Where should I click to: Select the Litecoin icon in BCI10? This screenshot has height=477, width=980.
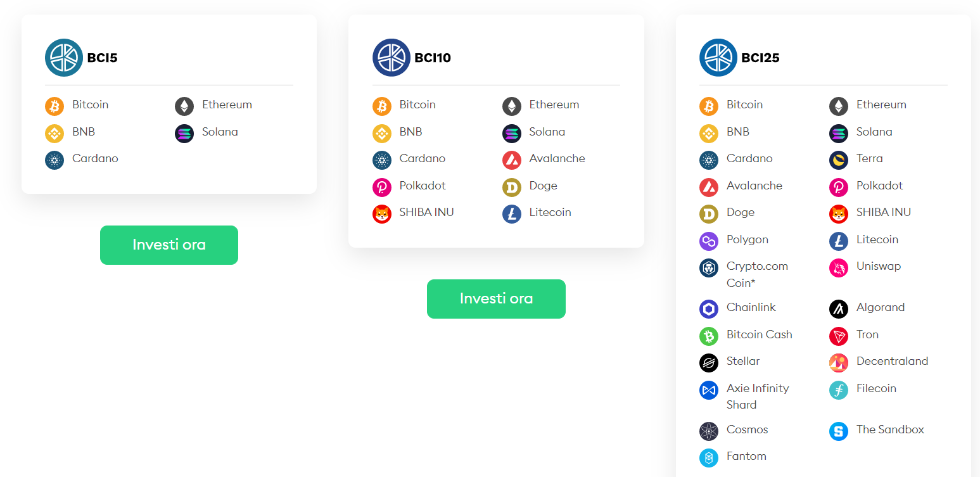click(511, 213)
